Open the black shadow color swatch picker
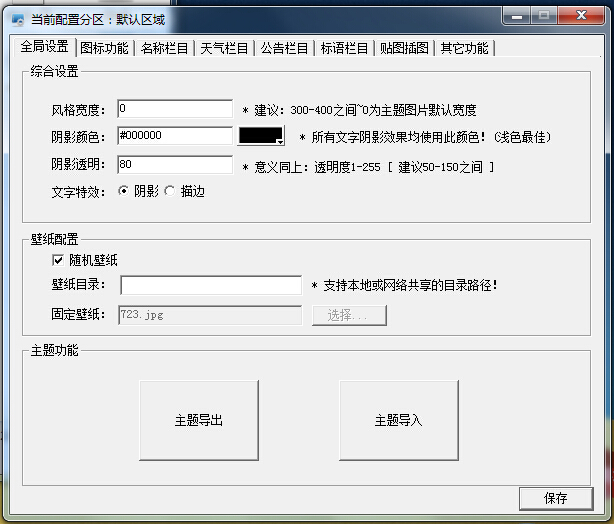The width and height of the screenshot is (614, 524). 261,136
